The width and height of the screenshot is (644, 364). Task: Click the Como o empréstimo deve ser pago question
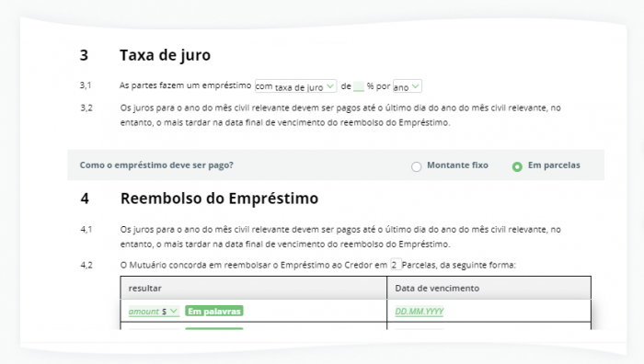click(x=156, y=165)
